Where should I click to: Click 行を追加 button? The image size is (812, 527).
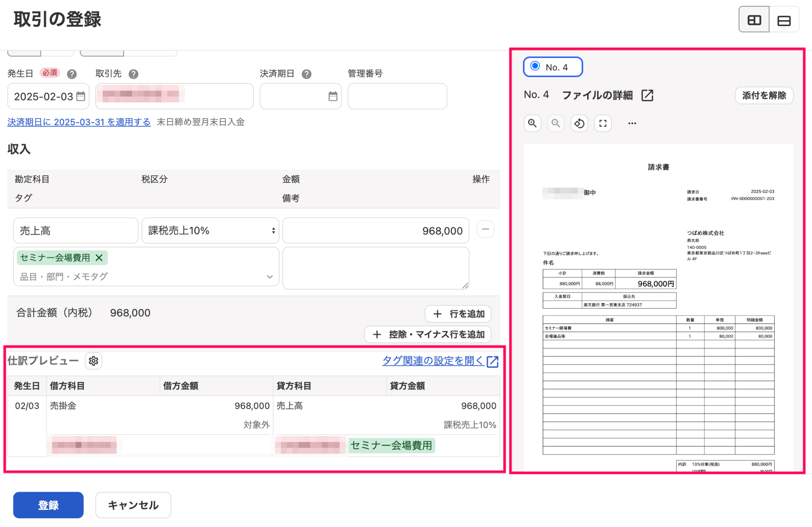click(x=458, y=314)
